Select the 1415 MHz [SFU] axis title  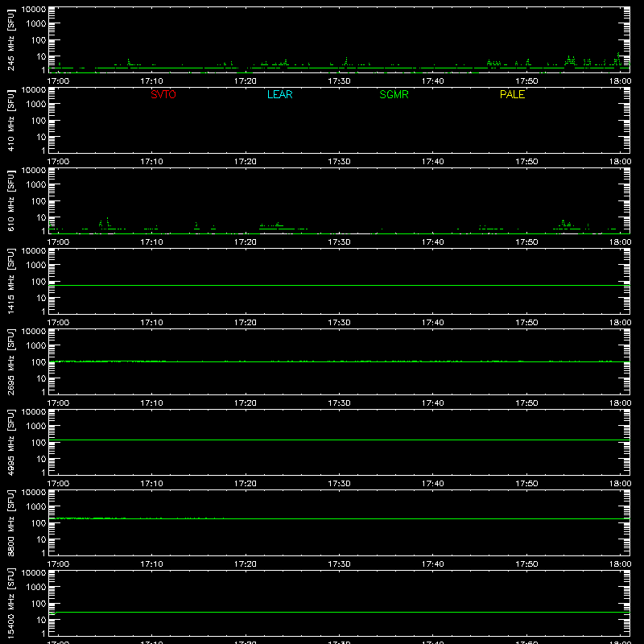coord(10,281)
